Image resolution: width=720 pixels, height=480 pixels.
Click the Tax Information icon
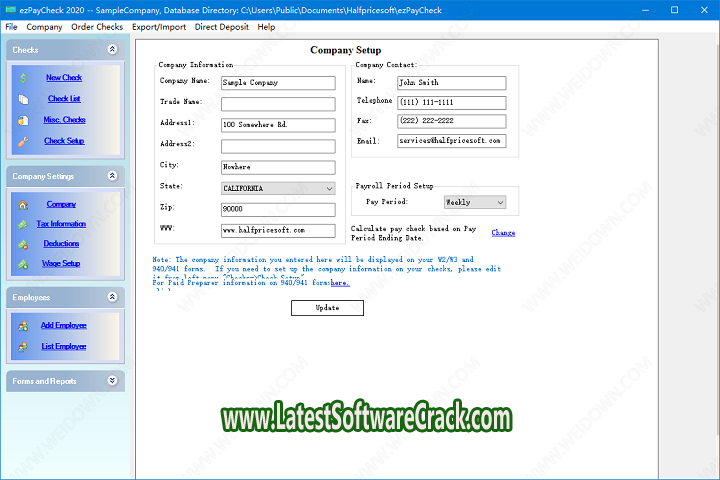pos(23,224)
